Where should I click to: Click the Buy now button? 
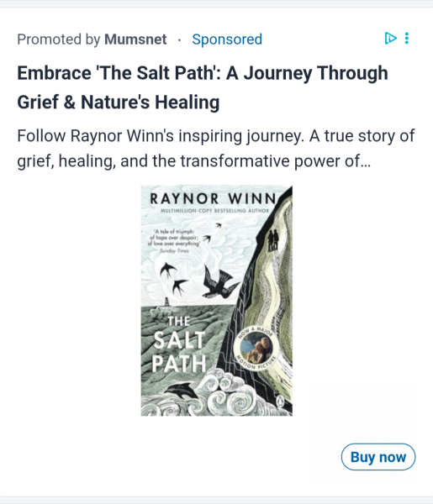tap(378, 457)
